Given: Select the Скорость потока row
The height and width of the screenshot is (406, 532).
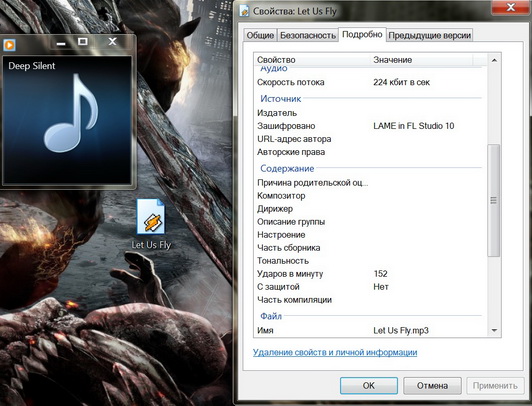Looking at the screenshot, I should [x=370, y=82].
